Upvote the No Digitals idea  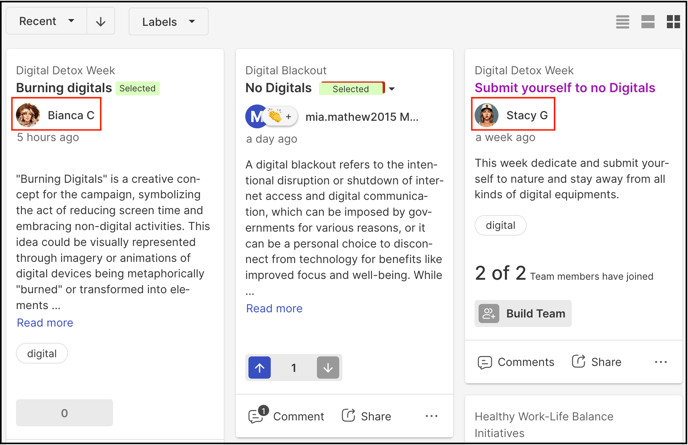[259, 367]
